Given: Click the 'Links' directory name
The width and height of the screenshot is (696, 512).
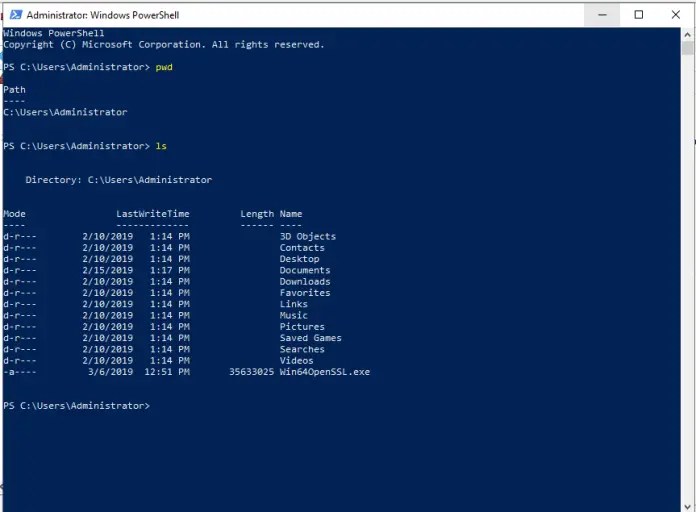Looking at the screenshot, I should click(x=293, y=304).
